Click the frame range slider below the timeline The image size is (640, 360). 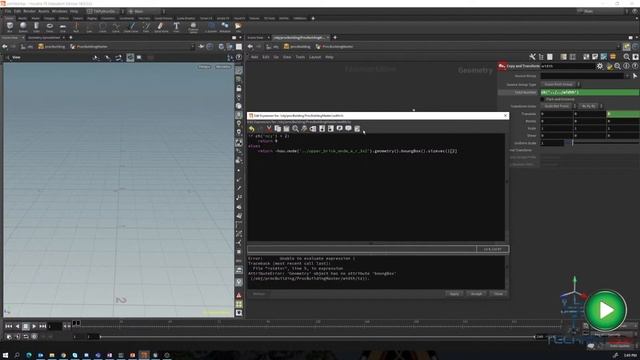[x=317, y=337]
